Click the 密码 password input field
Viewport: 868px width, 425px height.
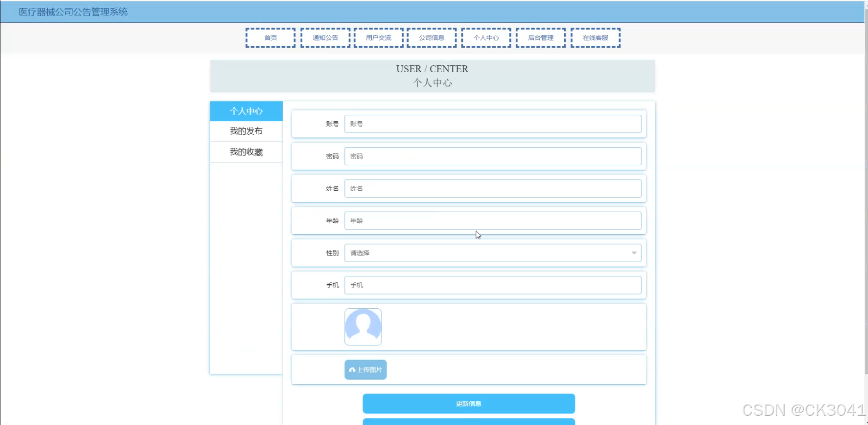coord(493,156)
